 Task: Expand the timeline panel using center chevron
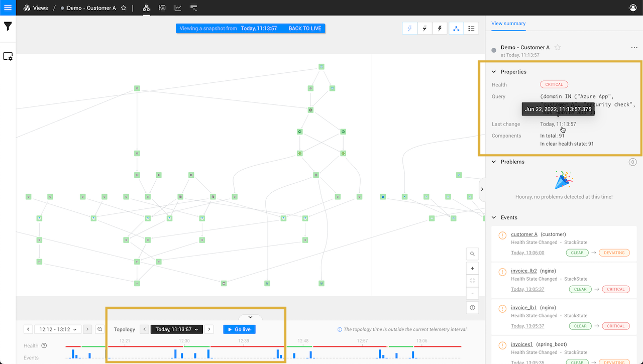click(x=250, y=317)
